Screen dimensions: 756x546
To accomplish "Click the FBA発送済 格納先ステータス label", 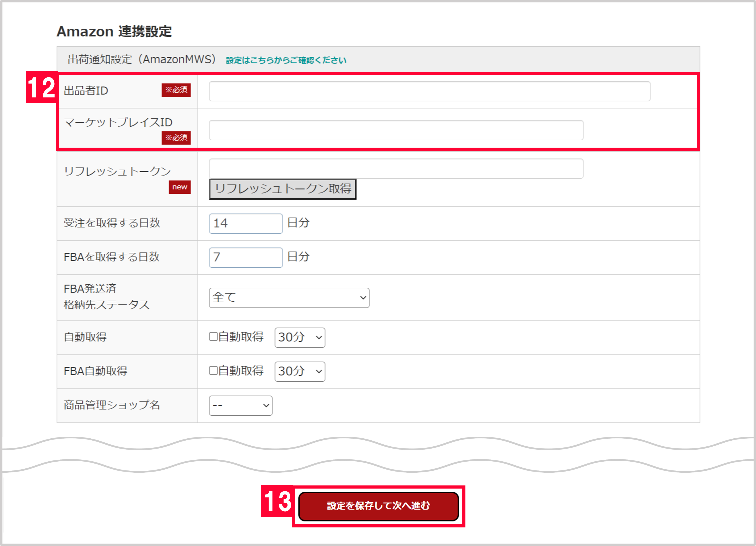I will tap(106, 297).
